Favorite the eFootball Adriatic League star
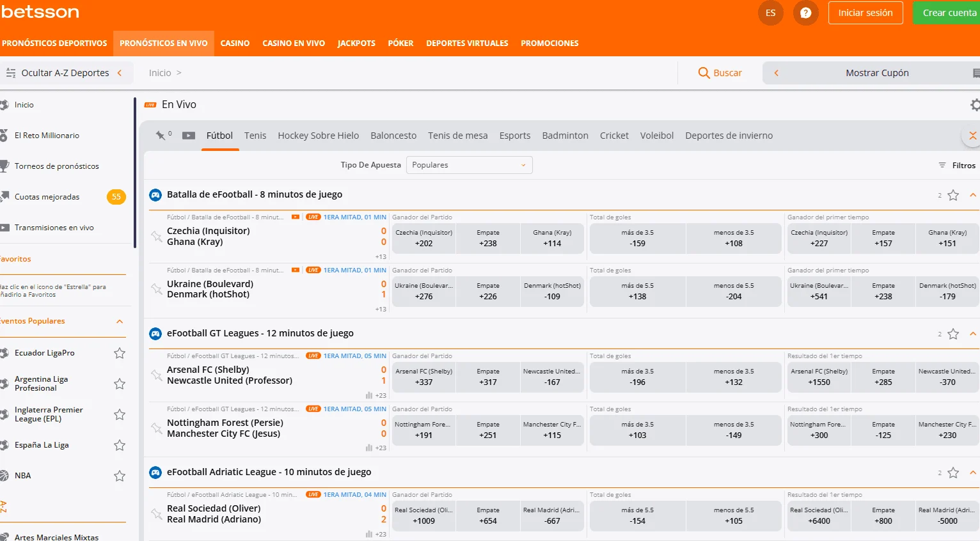This screenshot has width=980, height=541. coord(953,473)
